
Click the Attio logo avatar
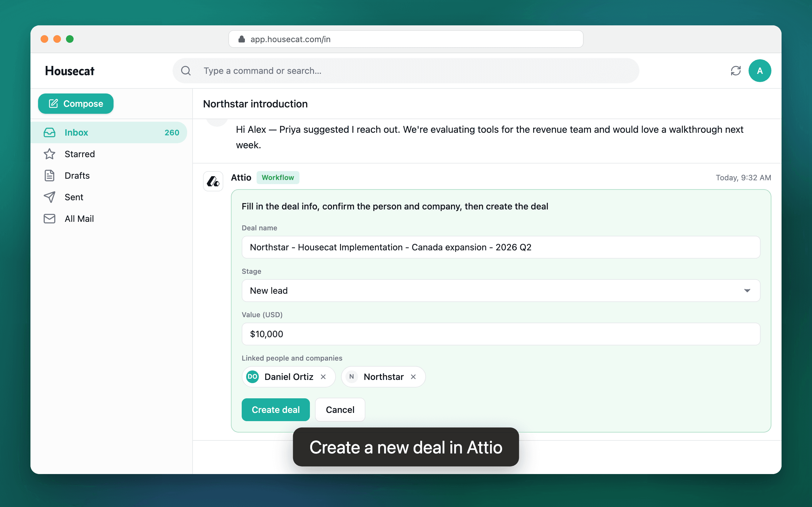(x=213, y=181)
